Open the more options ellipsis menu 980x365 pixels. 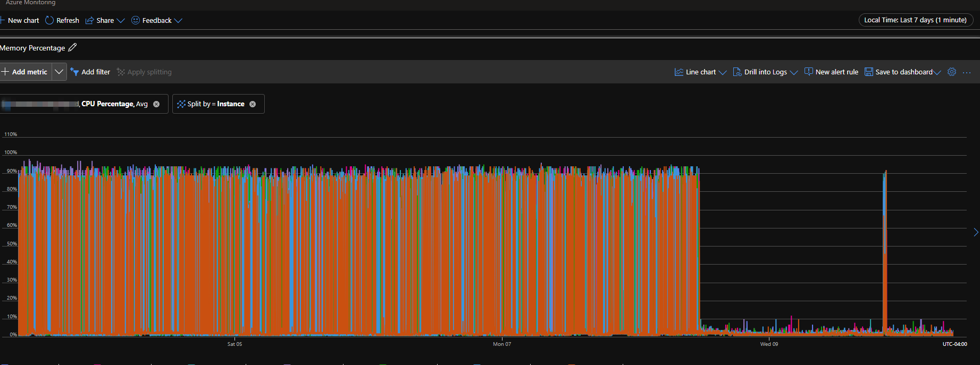click(967, 72)
